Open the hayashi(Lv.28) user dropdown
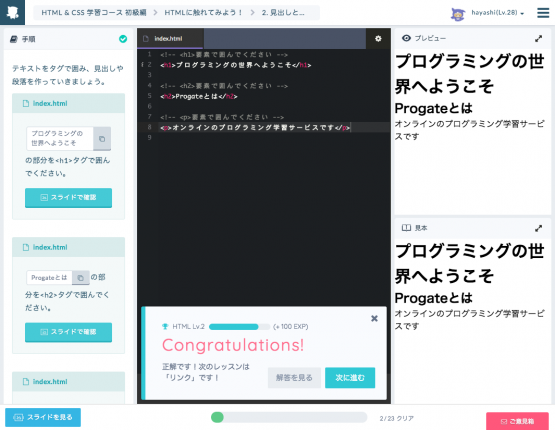Viewport: 555px width, 430px height. click(x=497, y=13)
